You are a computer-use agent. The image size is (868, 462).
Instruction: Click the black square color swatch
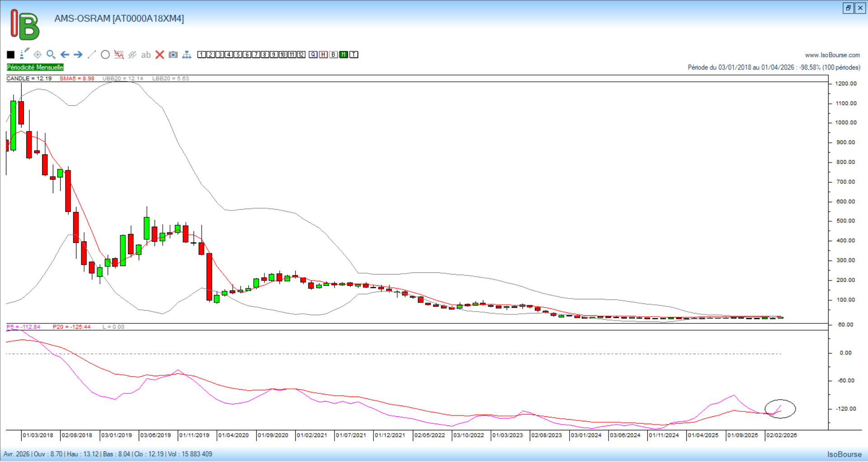(11, 55)
